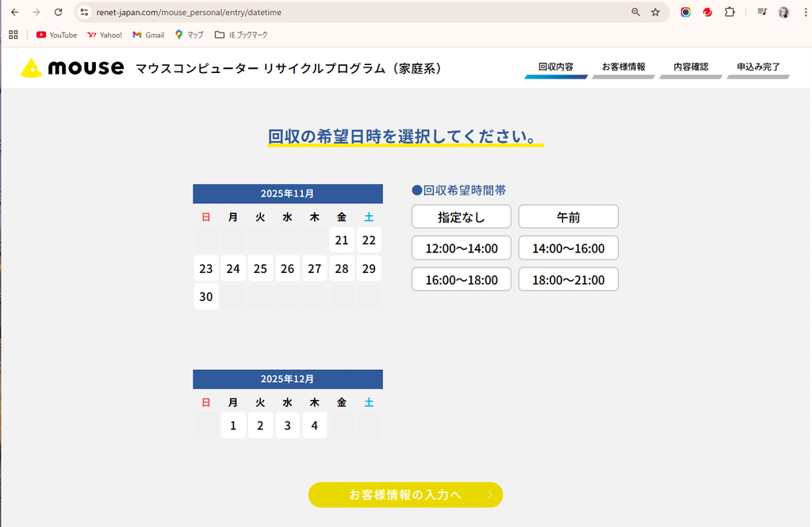Select the 午前 time slot
The image size is (812, 527).
(x=568, y=217)
